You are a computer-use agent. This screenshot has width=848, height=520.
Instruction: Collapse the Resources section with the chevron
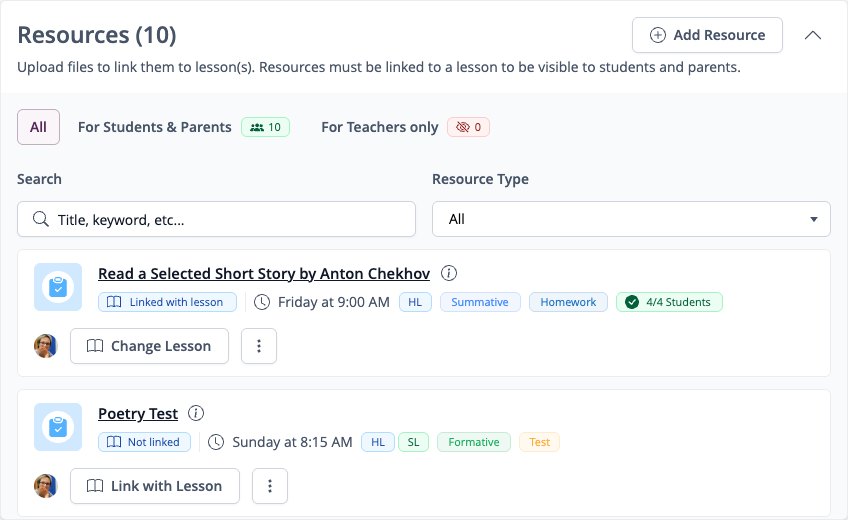812,35
